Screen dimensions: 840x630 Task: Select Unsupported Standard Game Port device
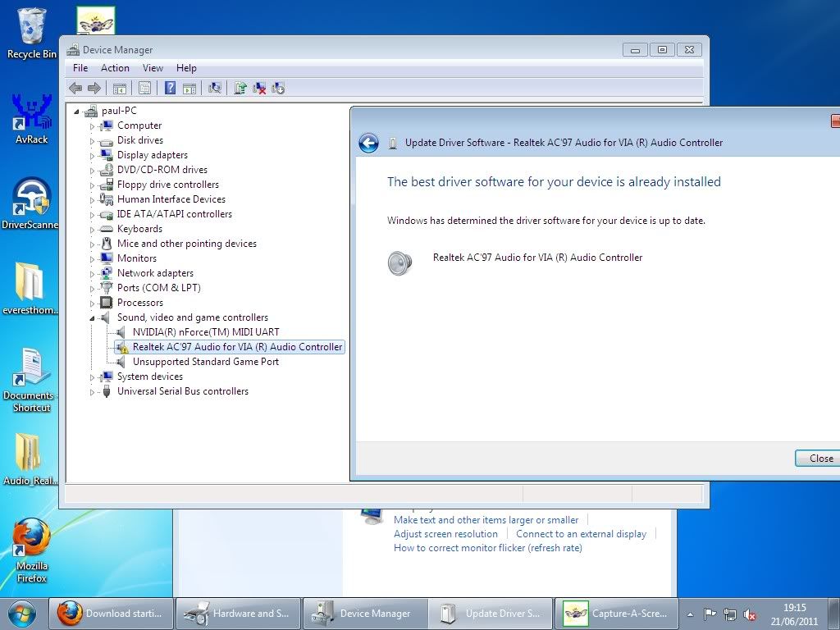tap(206, 362)
